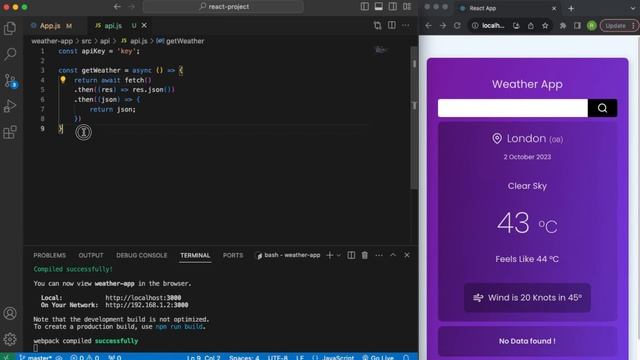Open the Extensions view
Image resolution: width=640 pixels, height=360 pixels.
click(10, 132)
